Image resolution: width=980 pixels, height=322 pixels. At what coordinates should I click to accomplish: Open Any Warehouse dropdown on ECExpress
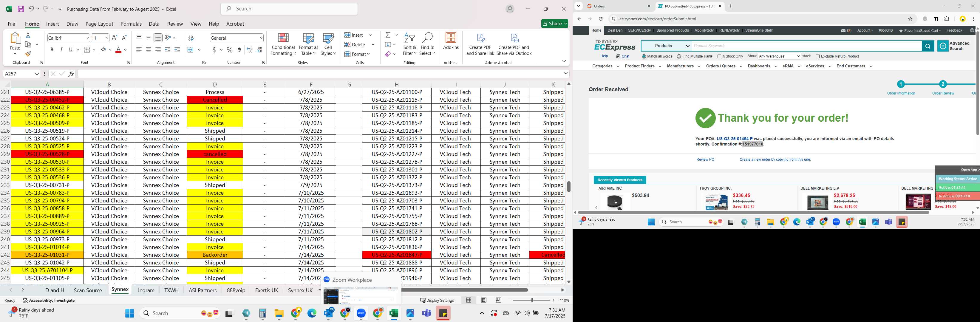(x=779, y=56)
